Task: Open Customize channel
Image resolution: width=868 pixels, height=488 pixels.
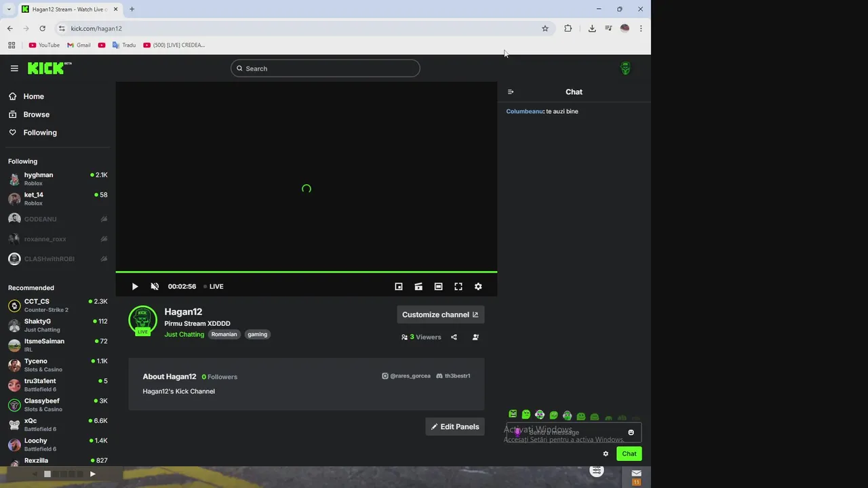Action: coord(441,314)
